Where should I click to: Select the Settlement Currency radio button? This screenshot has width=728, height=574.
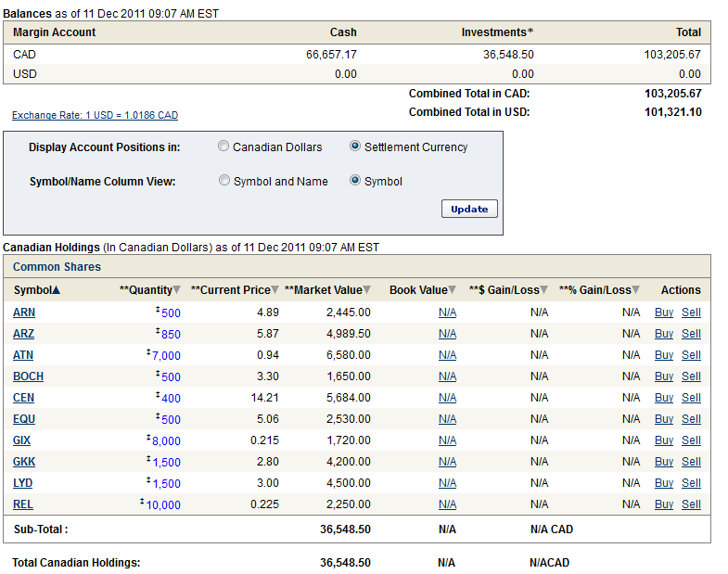[x=355, y=147]
